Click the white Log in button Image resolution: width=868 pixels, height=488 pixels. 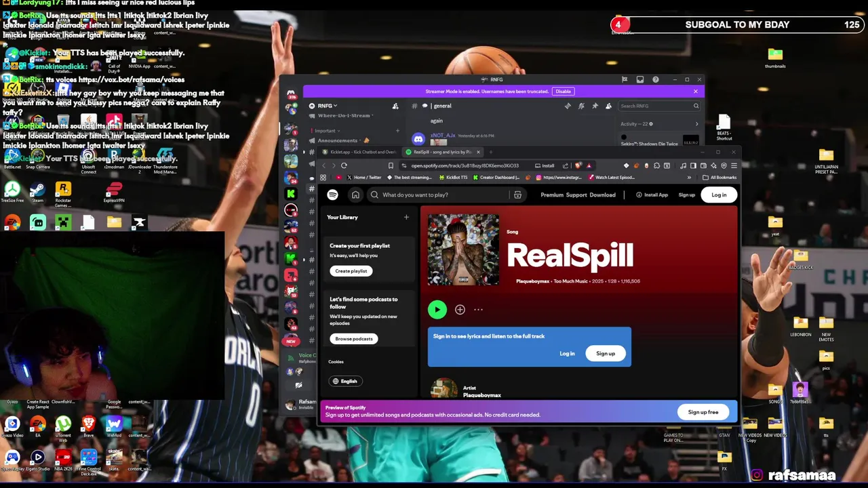tap(719, 195)
